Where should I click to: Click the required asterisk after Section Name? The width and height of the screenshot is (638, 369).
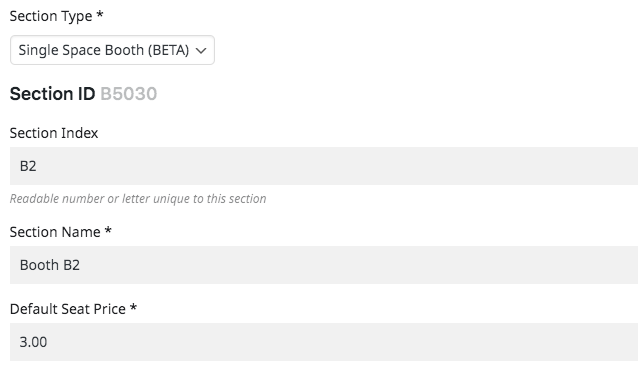[108, 230]
